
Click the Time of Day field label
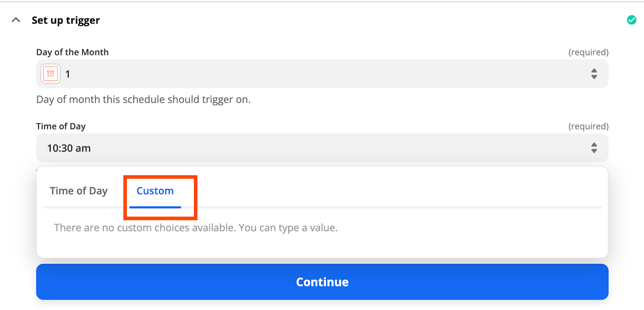coord(61,126)
